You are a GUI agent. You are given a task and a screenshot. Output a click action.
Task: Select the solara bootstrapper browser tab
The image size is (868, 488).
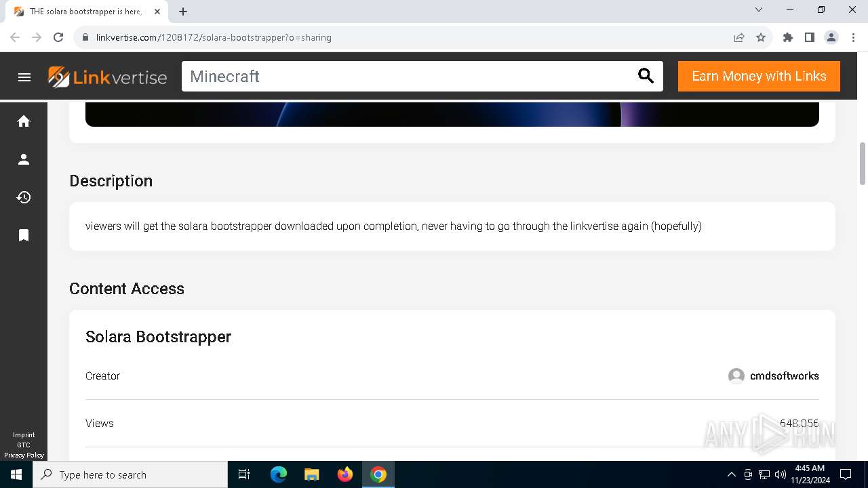point(87,12)
